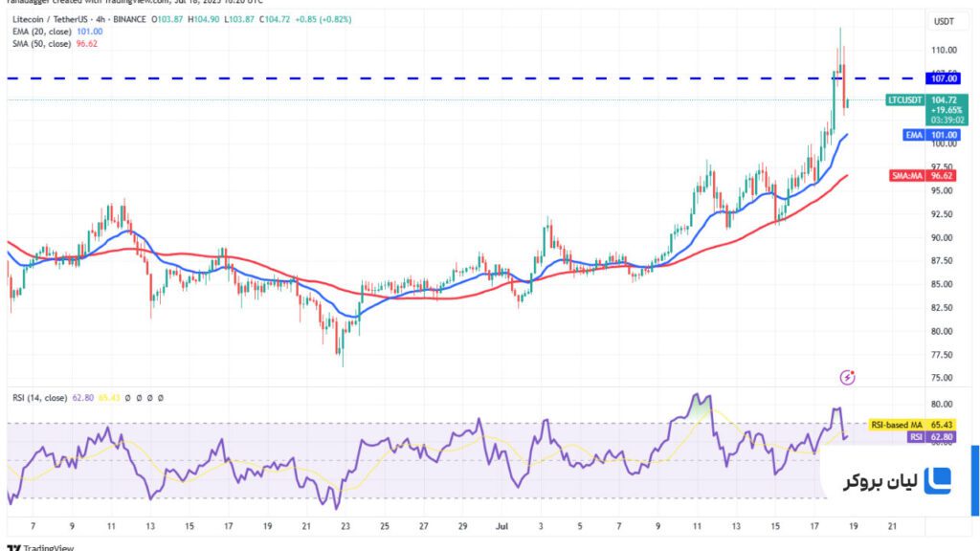Select the SMA (50, close) indicator legend
The height and width of the screenshot is (551, 980).
coord(42,44)
